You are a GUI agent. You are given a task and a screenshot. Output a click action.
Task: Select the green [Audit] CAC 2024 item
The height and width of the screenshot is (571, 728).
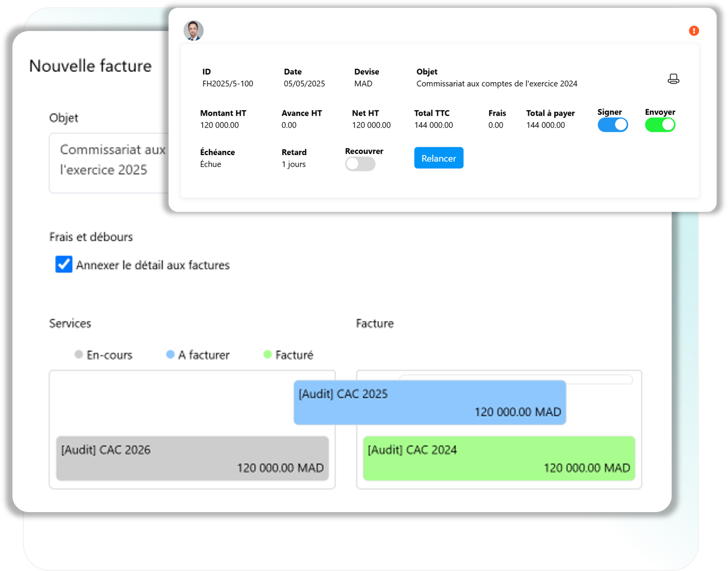point(498,458)
